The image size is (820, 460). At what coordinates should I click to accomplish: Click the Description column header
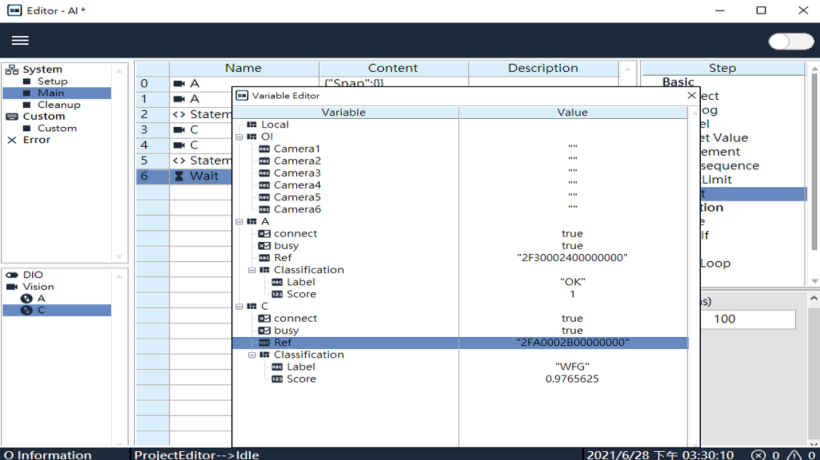click(543, 68)
